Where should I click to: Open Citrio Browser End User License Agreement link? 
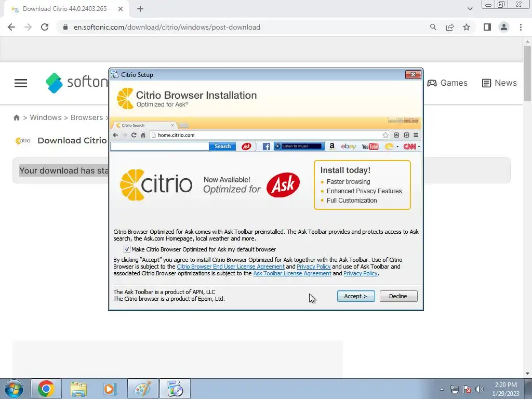point(231,267)
